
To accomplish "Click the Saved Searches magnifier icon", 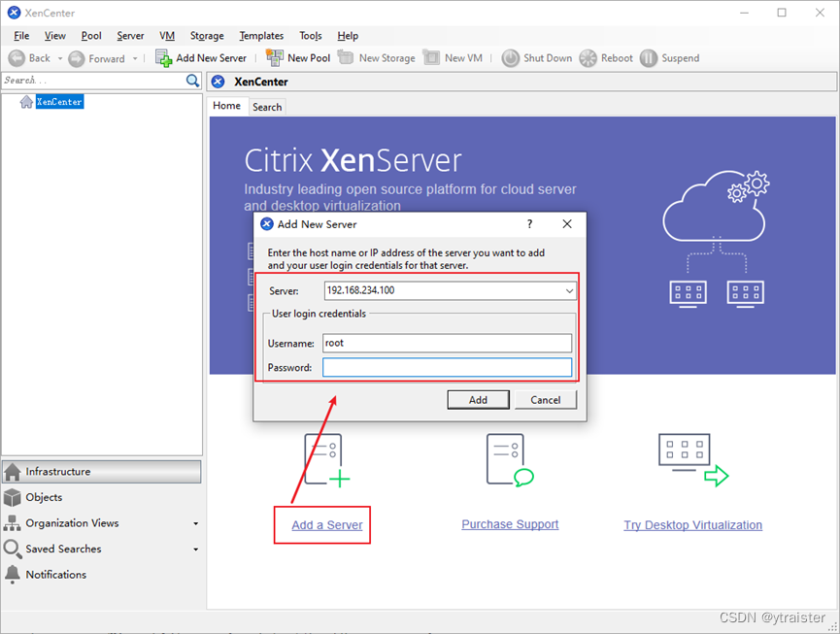I will [13, 549].
